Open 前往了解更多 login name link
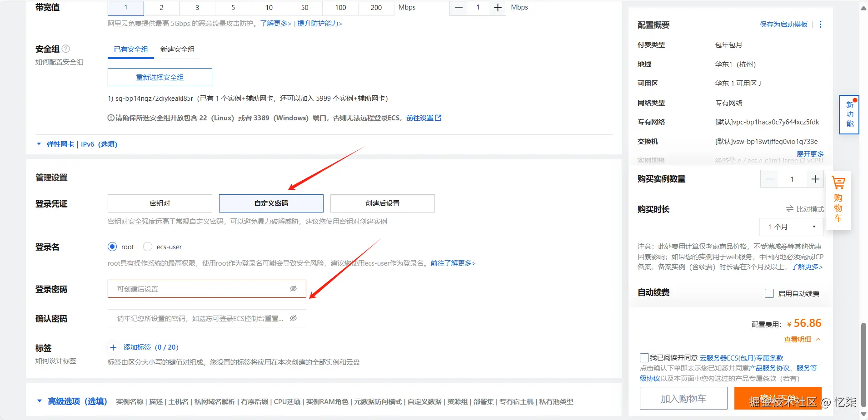 pos(453,263)
